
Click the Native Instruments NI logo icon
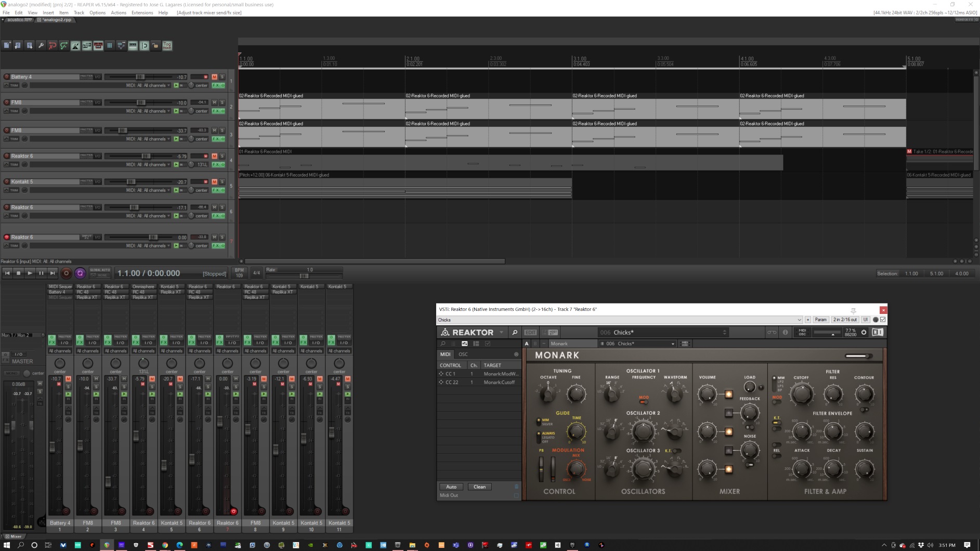coord(878,332)
